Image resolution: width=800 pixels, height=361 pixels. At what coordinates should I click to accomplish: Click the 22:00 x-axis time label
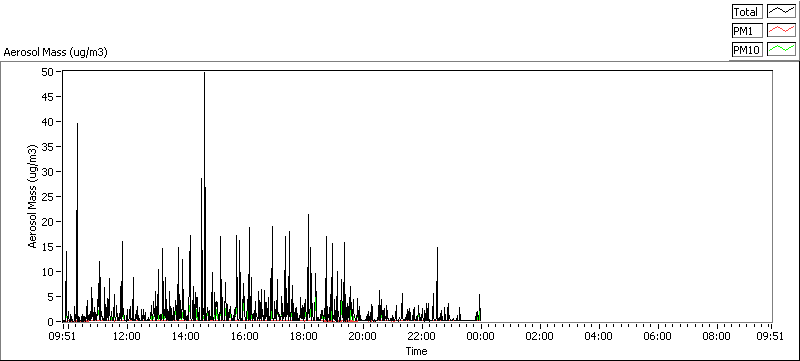point(422,337)
